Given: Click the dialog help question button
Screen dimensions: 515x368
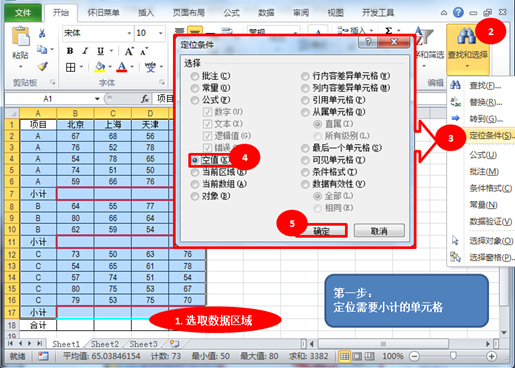Looking at the screenshot, I should (x=368, y=42).
